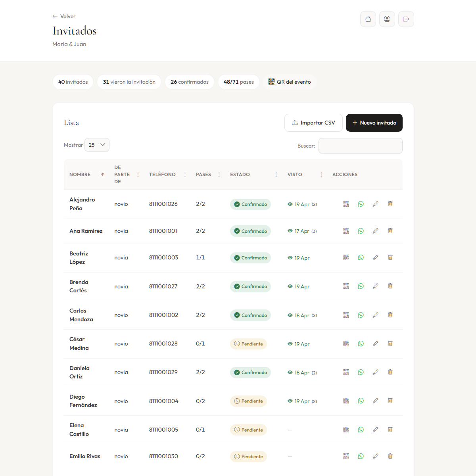The image size is (476, 476).
Task: Edit Daniela Ortiz's entry
Action: point(376,372)
